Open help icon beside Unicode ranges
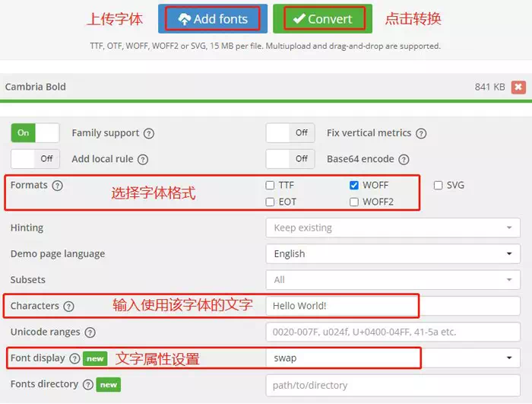Screen dimensions: 532x404 [x=90, y=332]
